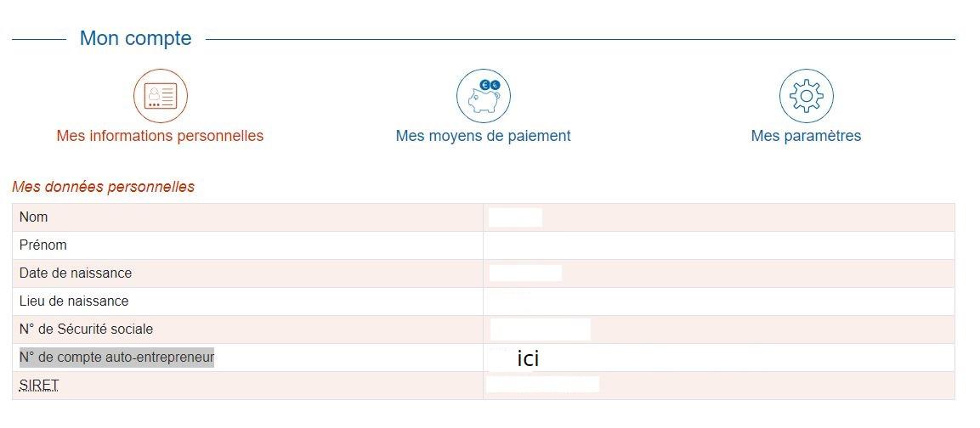980x428 pixels.
Task: Click the SIRET abbreviation label
Action: point(39,386)
